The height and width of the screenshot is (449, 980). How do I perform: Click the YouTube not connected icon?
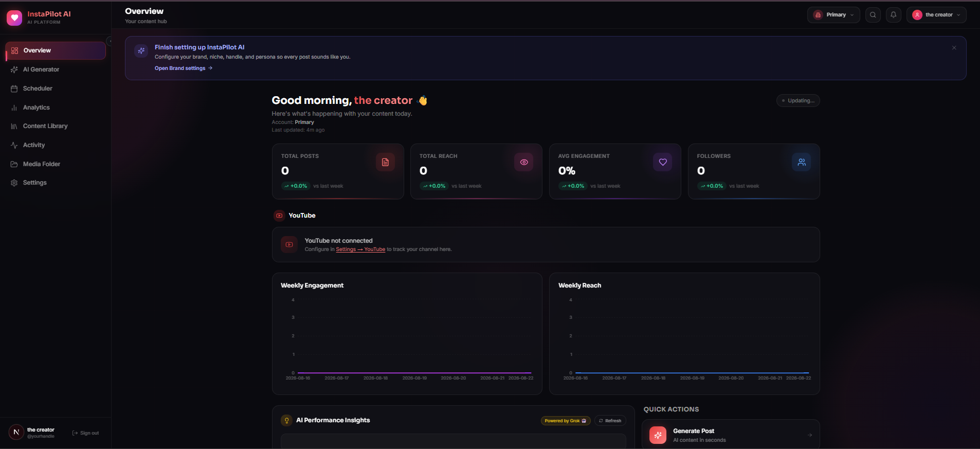pyautogui.click(x=289, y=245)
